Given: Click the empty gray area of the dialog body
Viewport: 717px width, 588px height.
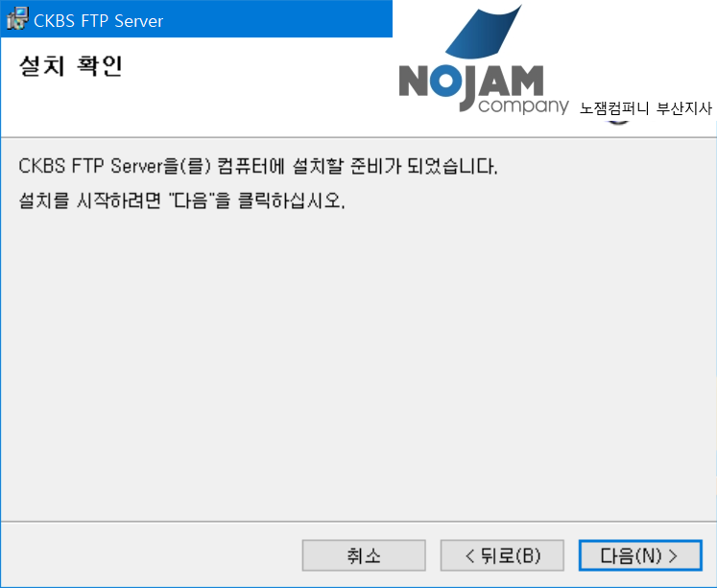Looking at the screenshot, I should [359, 365].
